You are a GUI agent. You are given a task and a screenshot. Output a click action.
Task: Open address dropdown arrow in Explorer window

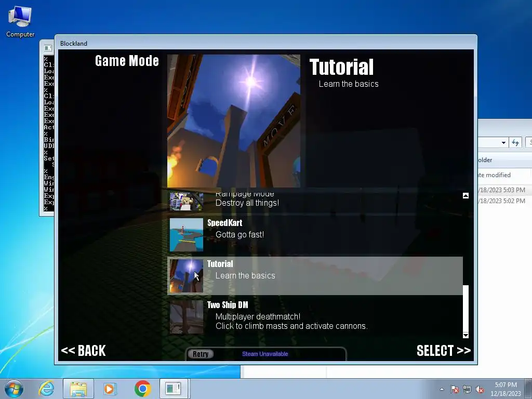click(x=503, y=143)
